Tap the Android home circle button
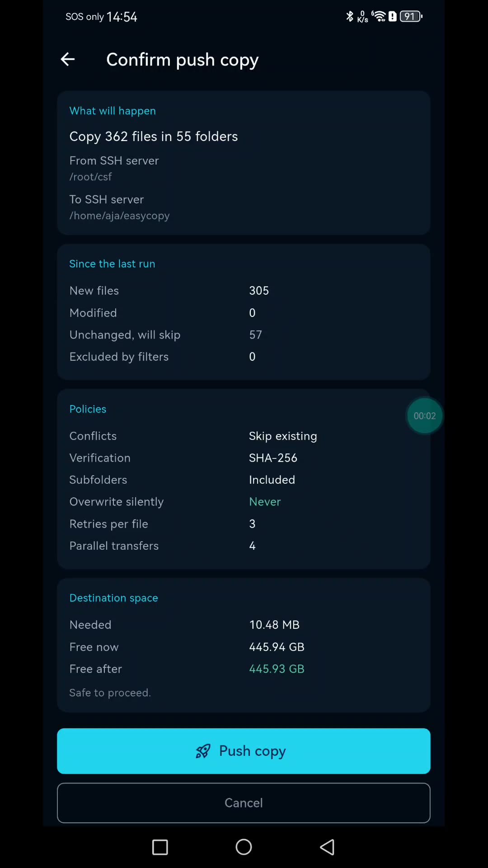 (x=244, y=847)
